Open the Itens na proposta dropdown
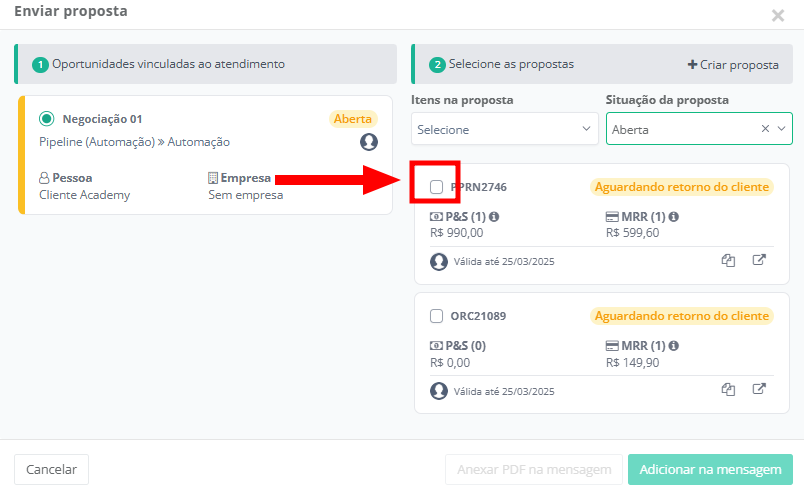This screenshot has width=804, height=496. coord(505,129)
